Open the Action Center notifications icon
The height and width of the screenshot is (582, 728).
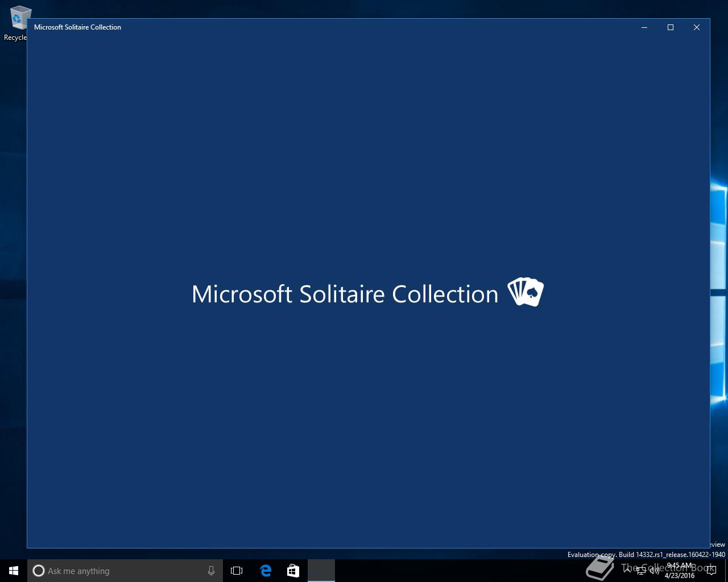[712, 571]
